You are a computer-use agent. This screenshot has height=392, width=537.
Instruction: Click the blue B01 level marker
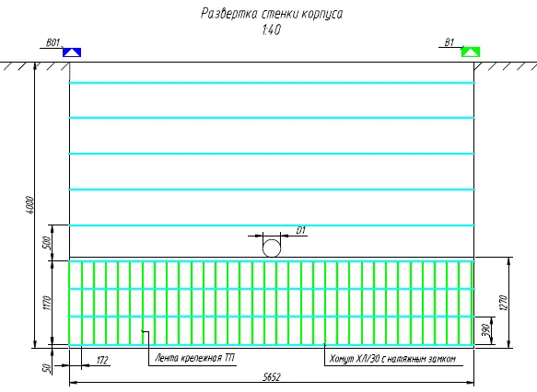[x=72, y=52]
